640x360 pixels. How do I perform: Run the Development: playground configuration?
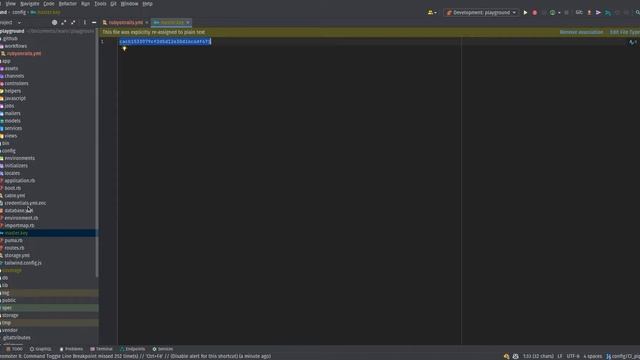click(x=525, y=13)
